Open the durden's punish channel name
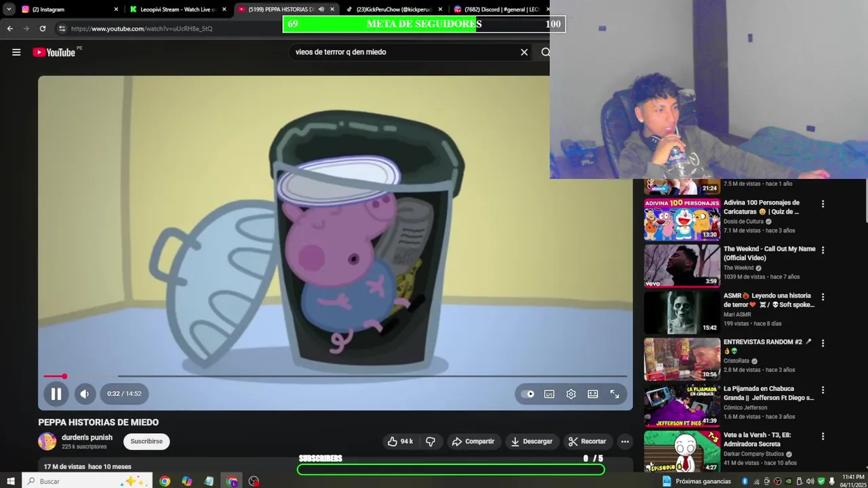Screen dimensions: 868x488 [x=87, y=437]
